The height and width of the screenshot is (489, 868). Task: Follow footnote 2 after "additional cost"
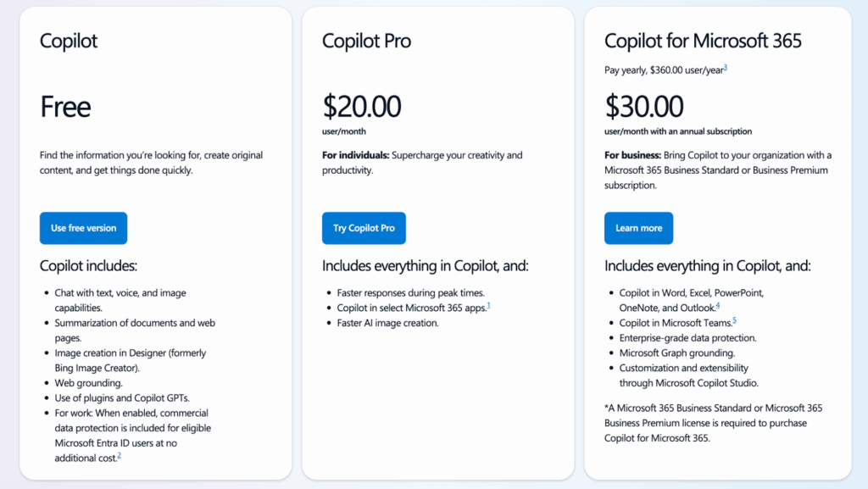tap(119, 456)
